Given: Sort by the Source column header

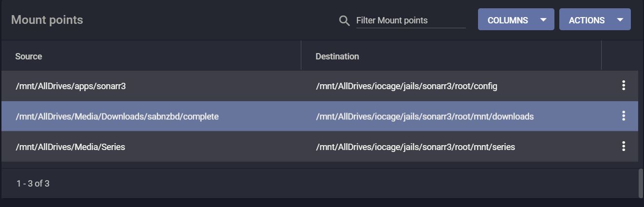Looking at the screenshot, I should coord(29,56).
